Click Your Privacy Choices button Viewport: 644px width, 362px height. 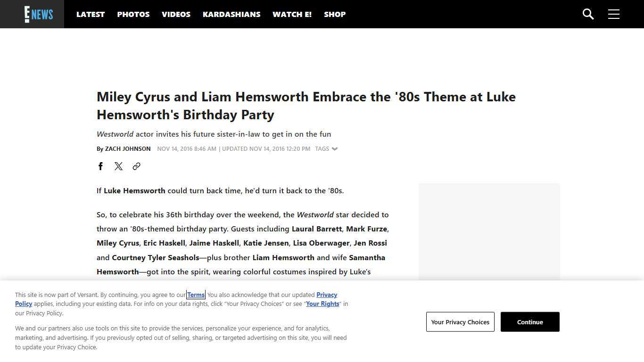click(x=460, y=322)
